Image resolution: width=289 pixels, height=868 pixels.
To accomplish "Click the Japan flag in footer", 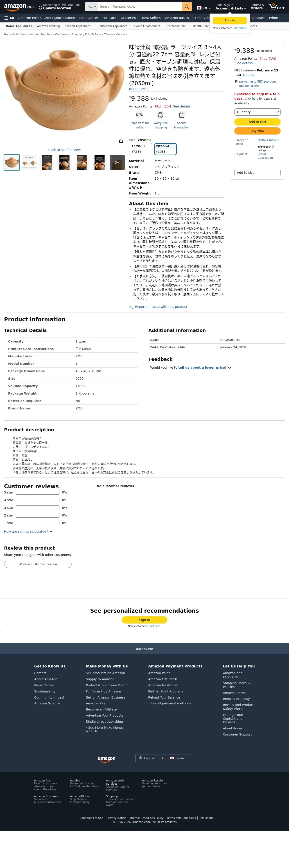I will click(172, 758).
